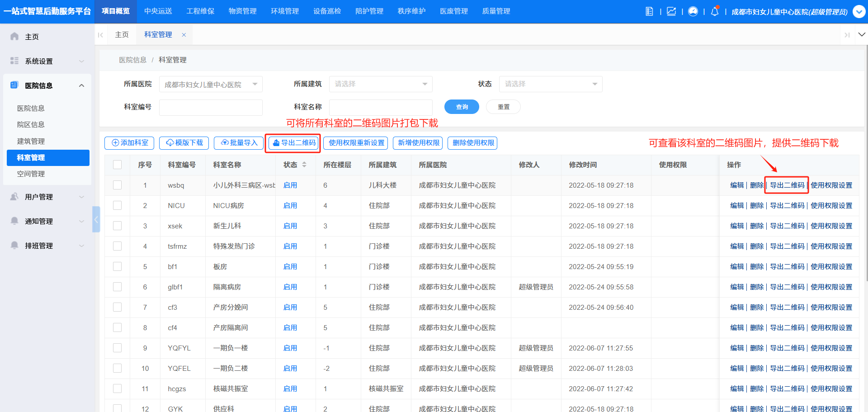Close the 科室管理 tab
Image resolution: width=868 pixels, height=412 pixels.
pos(184,35)
